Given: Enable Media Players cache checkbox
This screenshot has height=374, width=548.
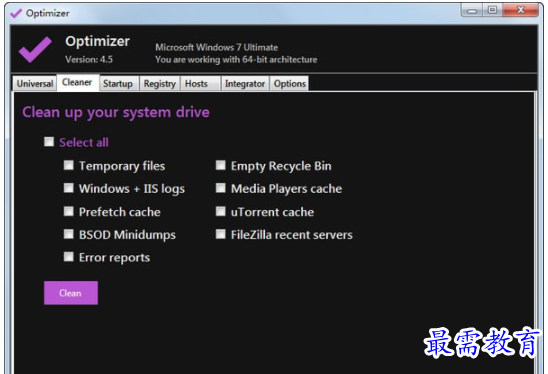Looking at the screenshot, I should coord(221,188).
